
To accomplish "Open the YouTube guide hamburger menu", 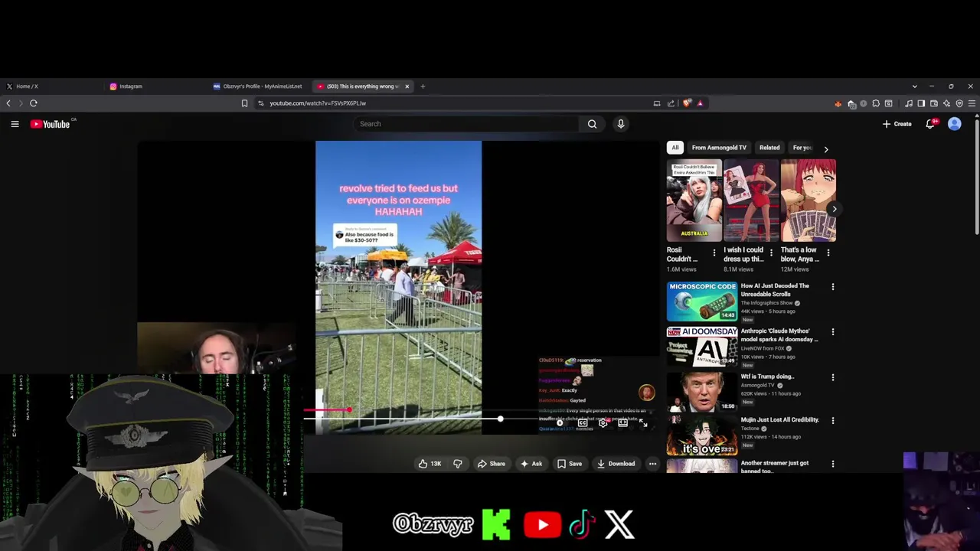I will (x=15, y=124).
